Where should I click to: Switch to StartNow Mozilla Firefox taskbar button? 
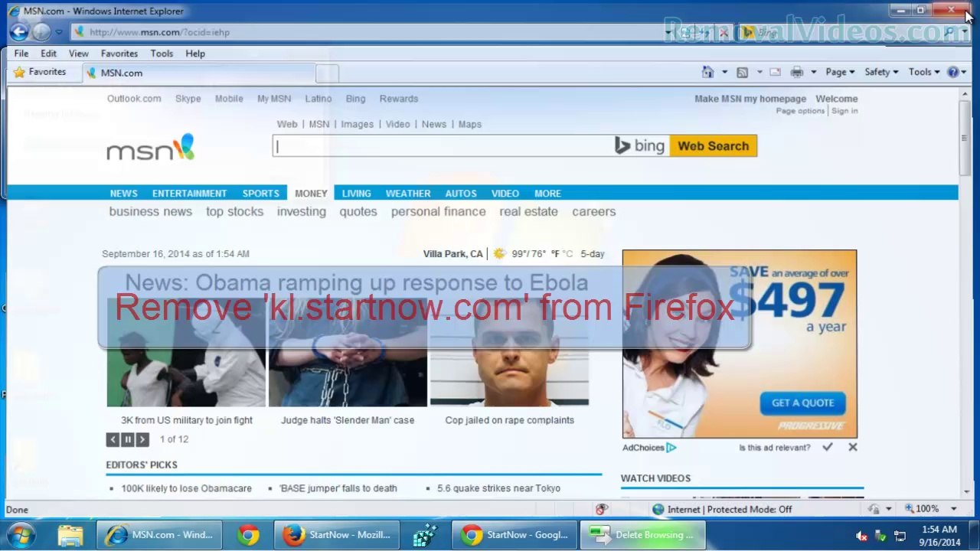(x=338, y=535)
